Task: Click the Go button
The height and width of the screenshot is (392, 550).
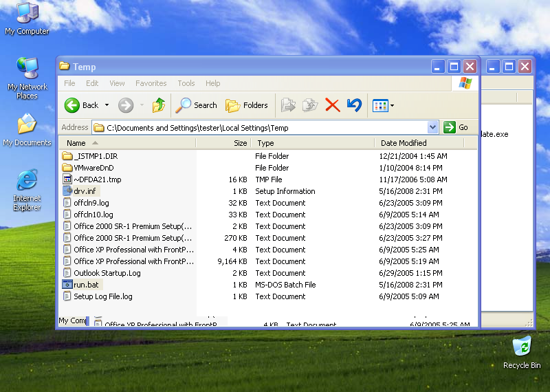Action: (x=456, y=127)
